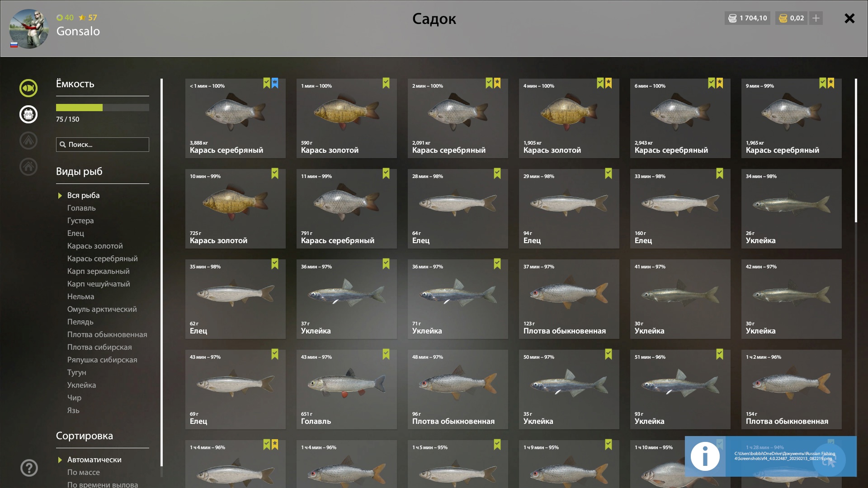Select 'Автоматически' sorting option
This screenshot has width=868, height=488.
(x=94, y=460)
